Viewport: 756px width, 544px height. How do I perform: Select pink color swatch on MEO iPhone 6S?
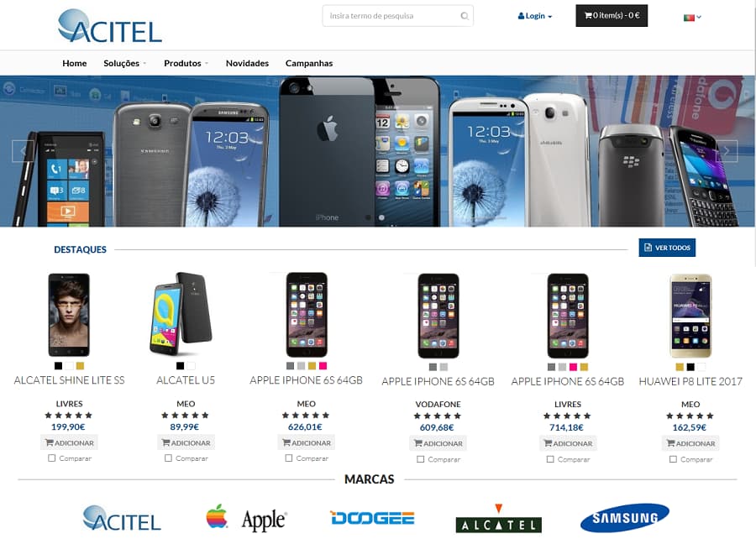pos(323,366)
